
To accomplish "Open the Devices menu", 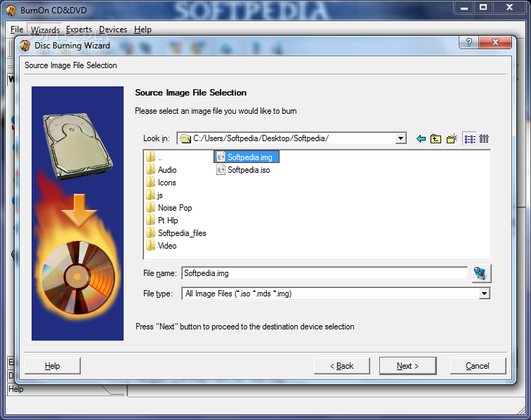I will click(x=113, y=29).
